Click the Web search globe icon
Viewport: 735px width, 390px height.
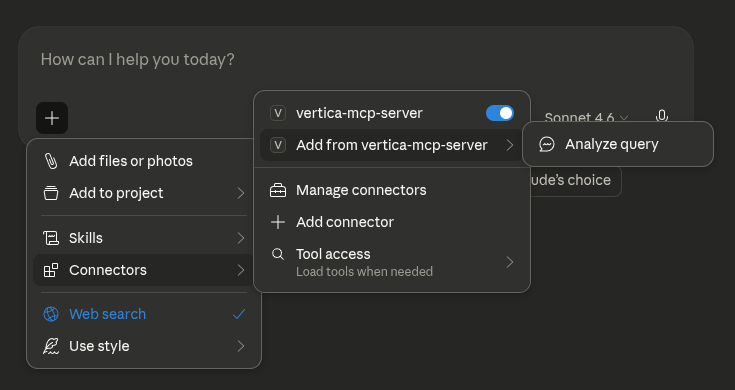(51, 314)
